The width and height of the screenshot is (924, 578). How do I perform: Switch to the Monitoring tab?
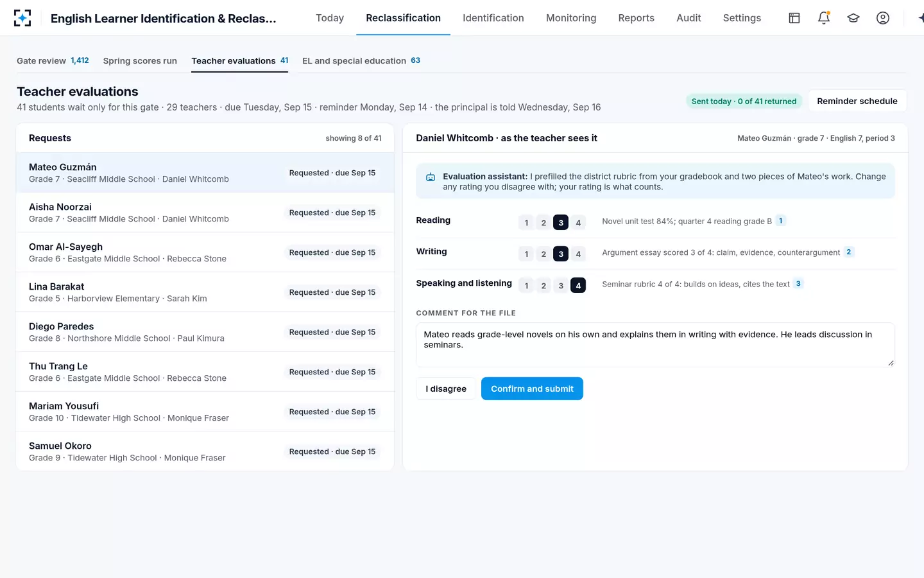pos(571,18)
